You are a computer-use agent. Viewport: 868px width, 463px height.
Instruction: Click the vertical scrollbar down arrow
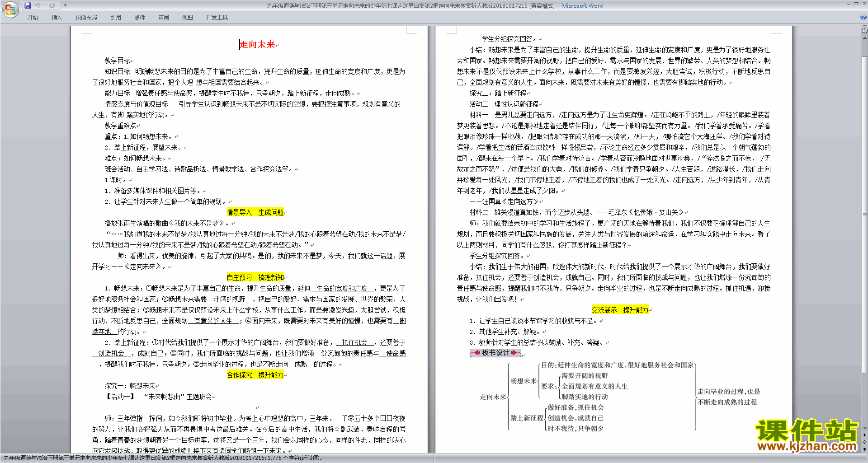pyautogui.click(x=865, y=428)
